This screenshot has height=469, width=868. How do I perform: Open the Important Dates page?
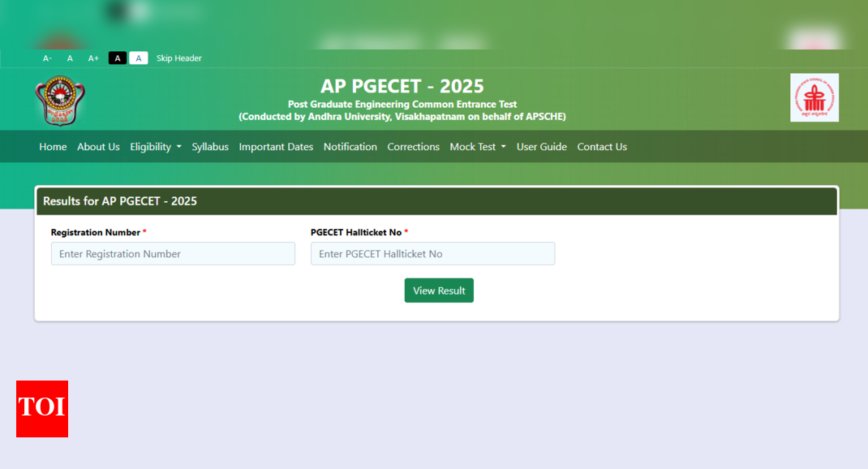tap(276, 147)
